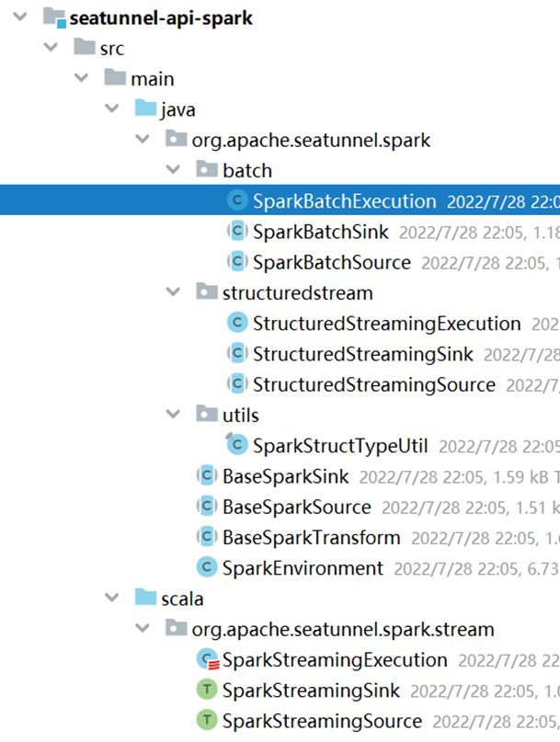Select the SparkStreamingSource file name
The image size is (560, 742).
[x=323, y=722]
